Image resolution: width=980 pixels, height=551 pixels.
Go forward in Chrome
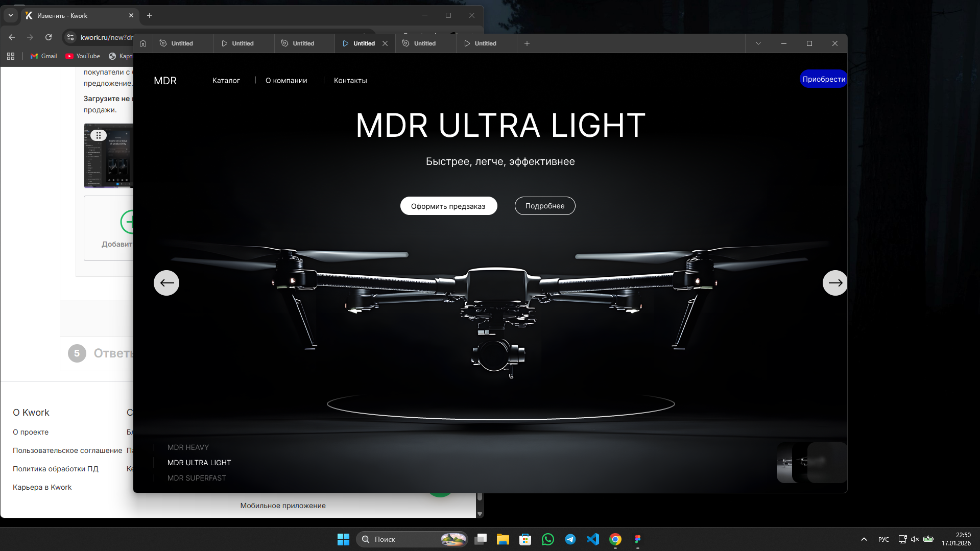tap(30, 37)
